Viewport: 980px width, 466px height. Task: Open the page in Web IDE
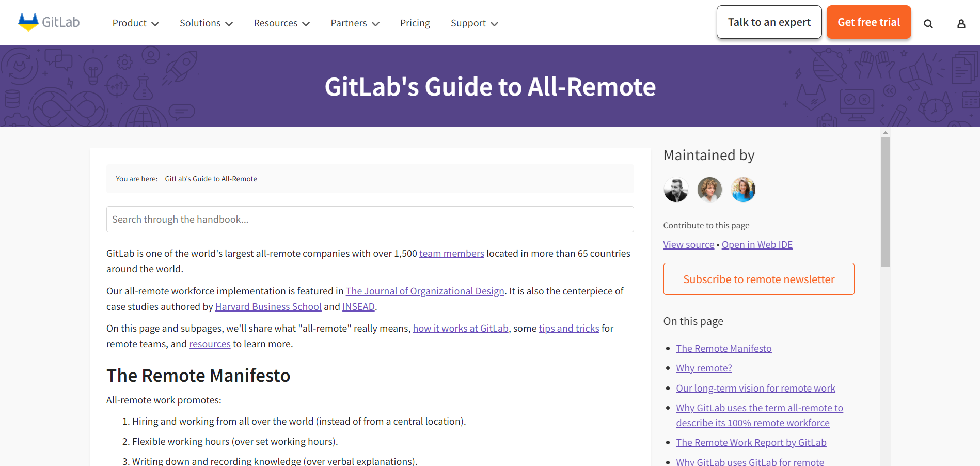point(757,244)
